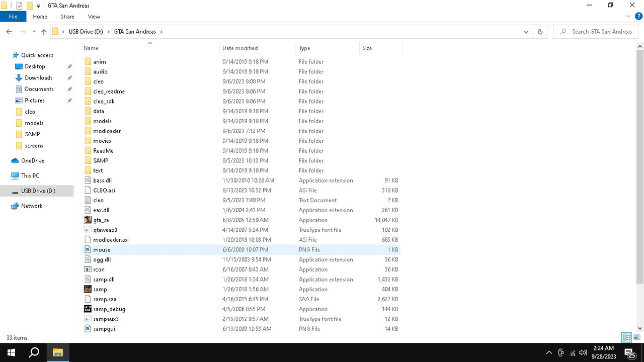This screenshot has width=644, height=362.
Task: Click the samp.saa file icon
Action: [88, 299]
